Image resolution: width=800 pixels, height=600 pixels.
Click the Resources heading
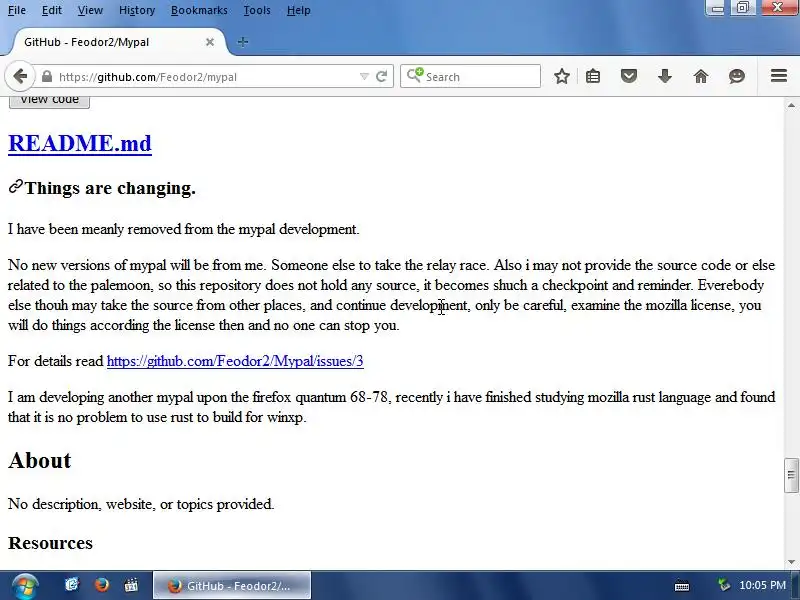tap(51, 543)
